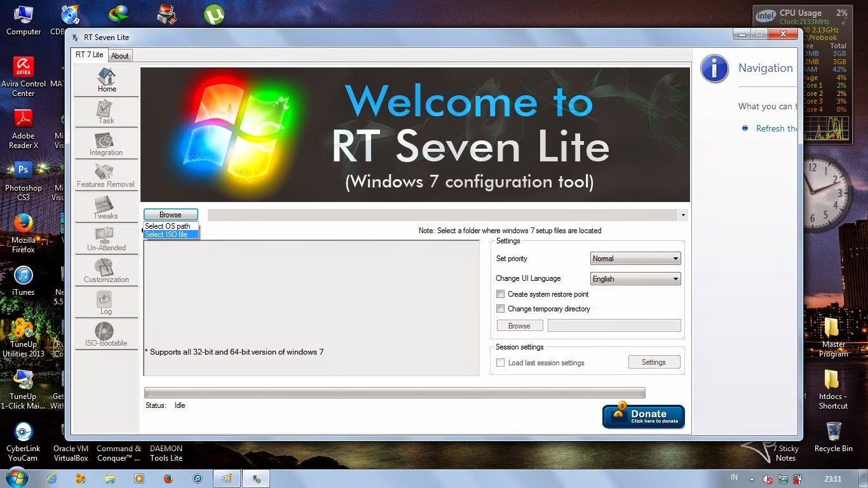Open Mozilla Firefox desktop shortcut

[x=24, y=233]
